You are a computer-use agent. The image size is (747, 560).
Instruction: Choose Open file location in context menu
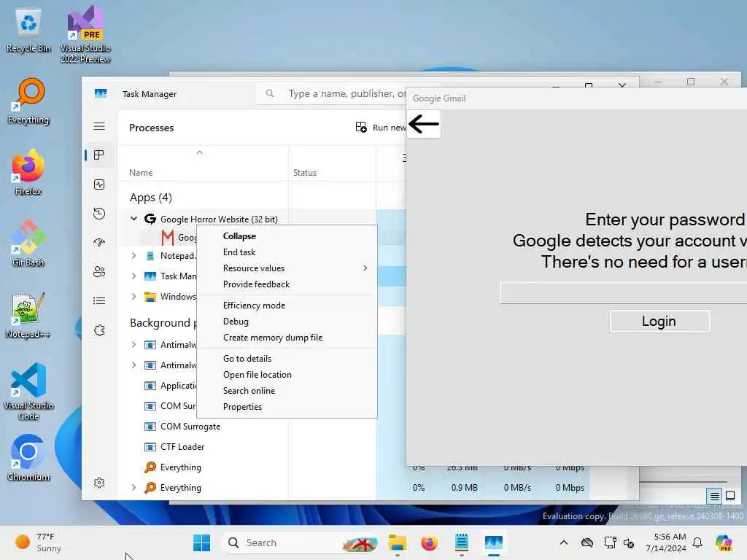point(287,375)
